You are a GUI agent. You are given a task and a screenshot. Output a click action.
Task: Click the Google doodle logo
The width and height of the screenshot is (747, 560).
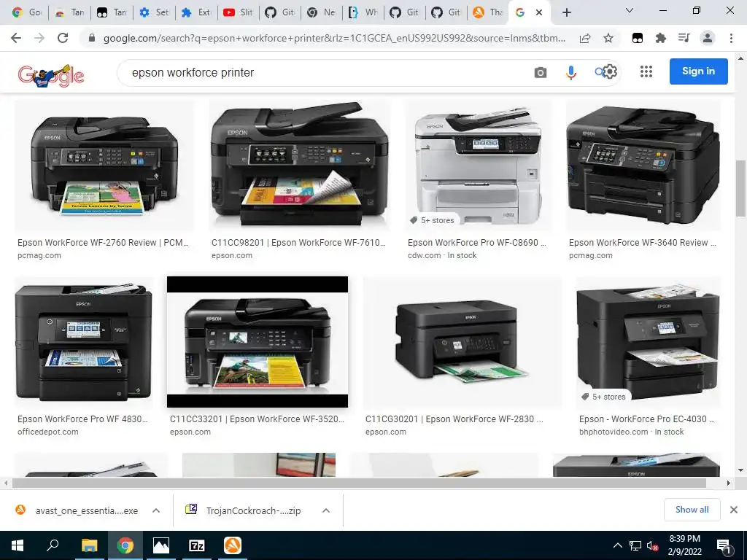coord(51,75)
